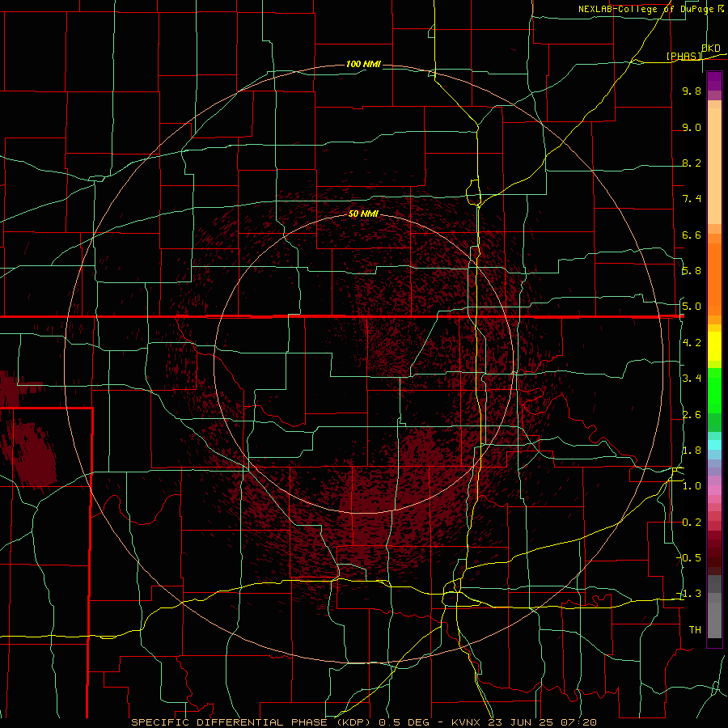
Task: Click the yellow segment of the color bar
Action: (714, 346)
